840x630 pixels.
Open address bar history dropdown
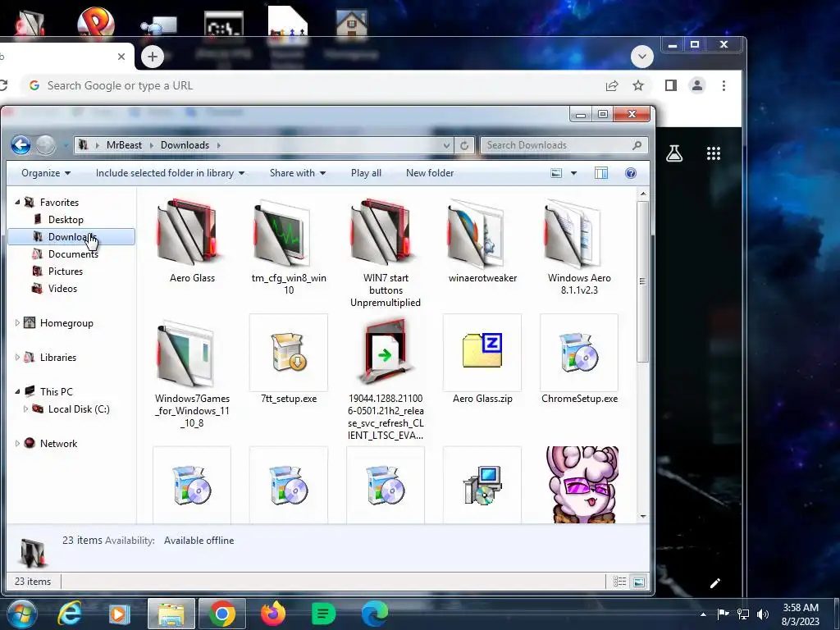pyautogui.click(x=447, y=145)
